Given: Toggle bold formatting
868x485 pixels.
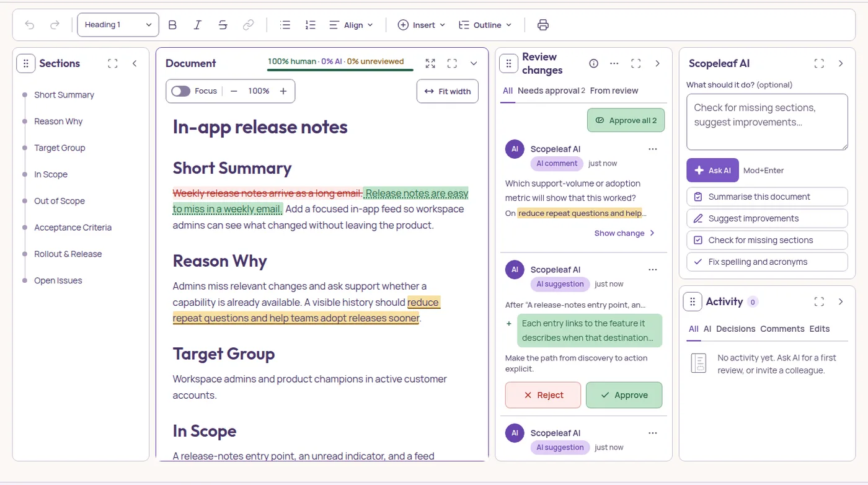Looking at the screenshot, I should pyautogui.click(x=172, y=25).
